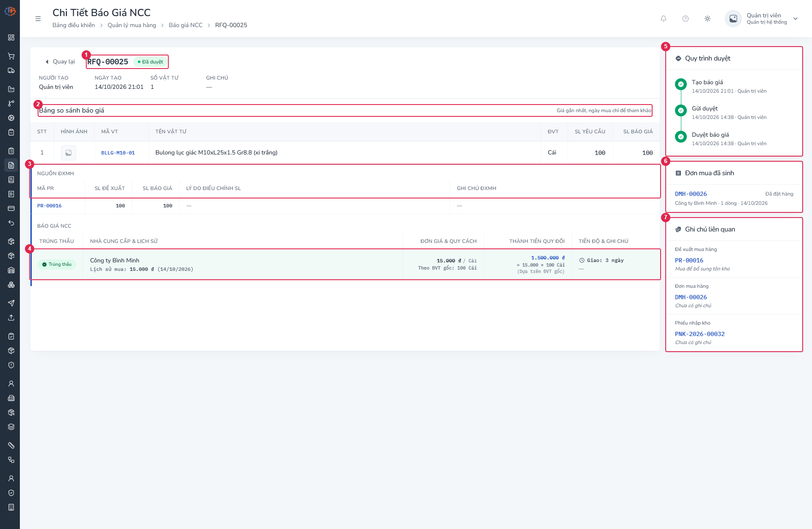Screen dimensions: 812x529
Task: Go to Bảng điều khiển breadcrumb
Action: point(74,25)
